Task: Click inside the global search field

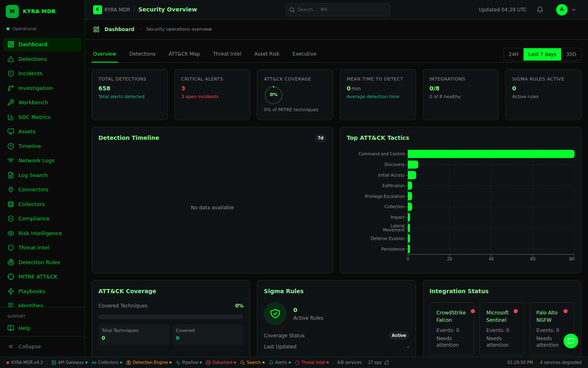Action: [338, 9]
